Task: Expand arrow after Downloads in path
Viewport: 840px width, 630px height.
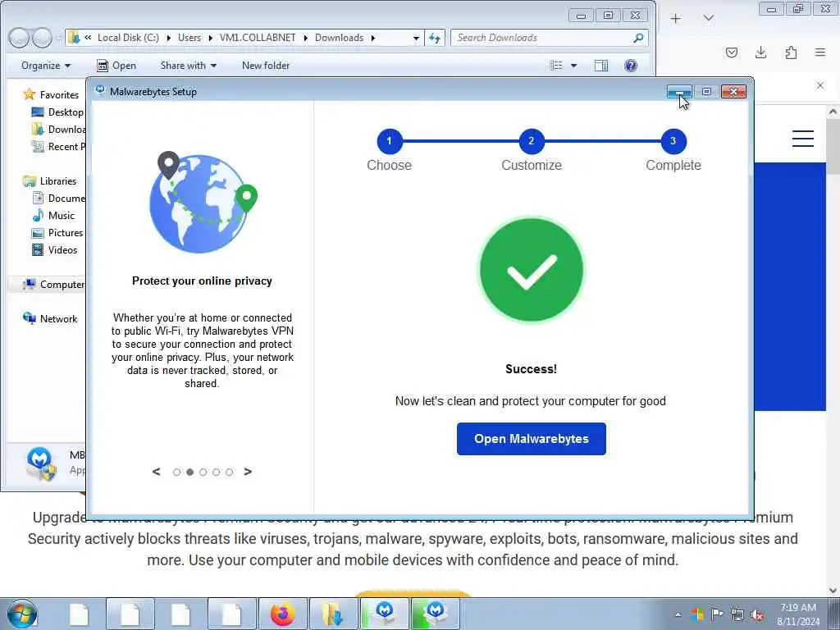Action: (x=373, y=38)
